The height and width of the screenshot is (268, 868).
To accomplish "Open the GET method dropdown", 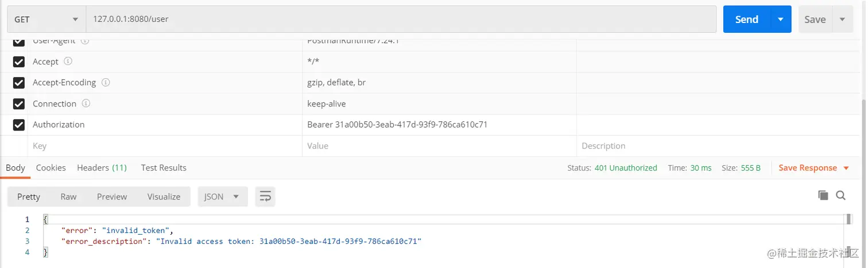I will tap(46, 20).
